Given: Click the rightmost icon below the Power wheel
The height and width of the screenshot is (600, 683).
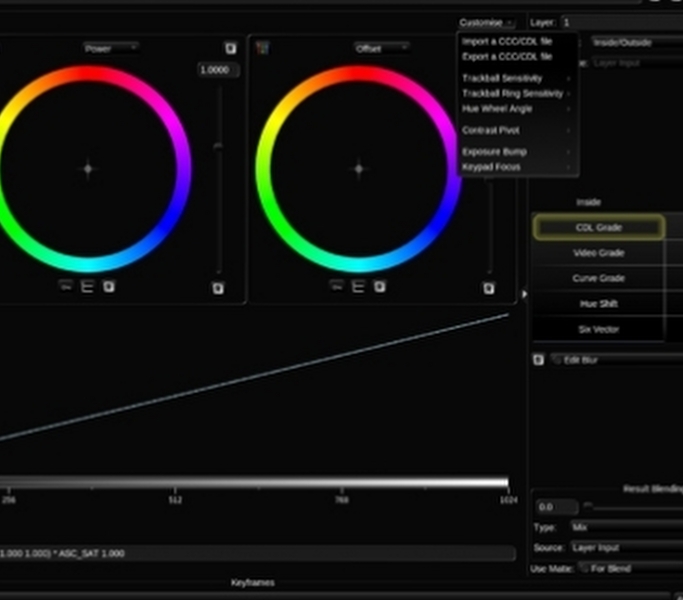Looking at the screenshot, I should tap(109, 287).
